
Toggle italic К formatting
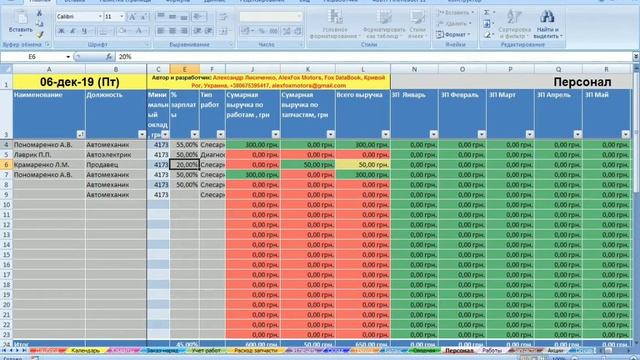point(73,31)
